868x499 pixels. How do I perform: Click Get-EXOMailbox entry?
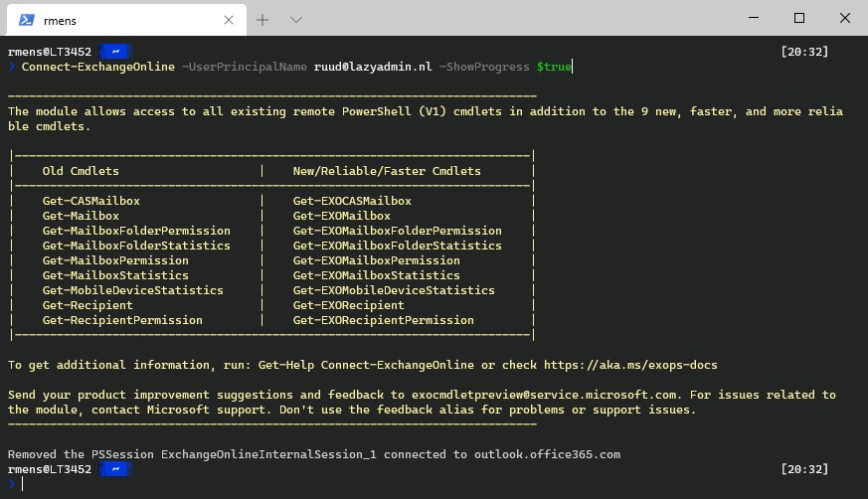click(342, 216)
